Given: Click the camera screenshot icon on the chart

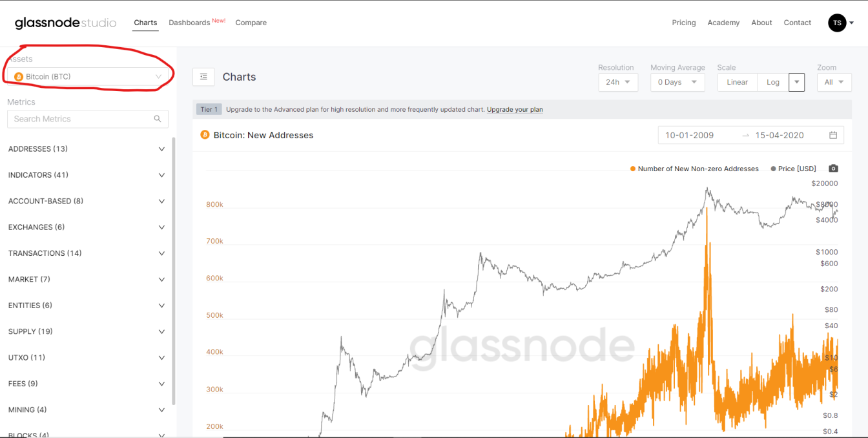Looking at the screenshot, I should (x=833, y=168).
